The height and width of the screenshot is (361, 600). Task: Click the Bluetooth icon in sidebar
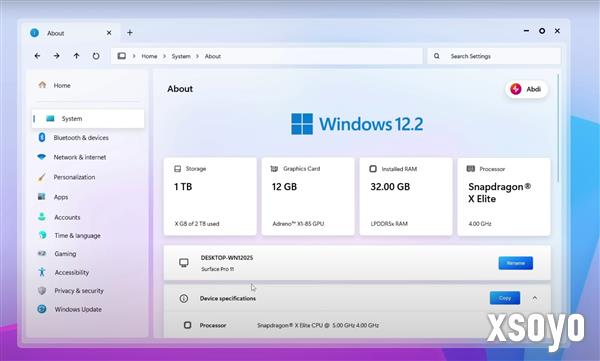click(x=42, y=137)
